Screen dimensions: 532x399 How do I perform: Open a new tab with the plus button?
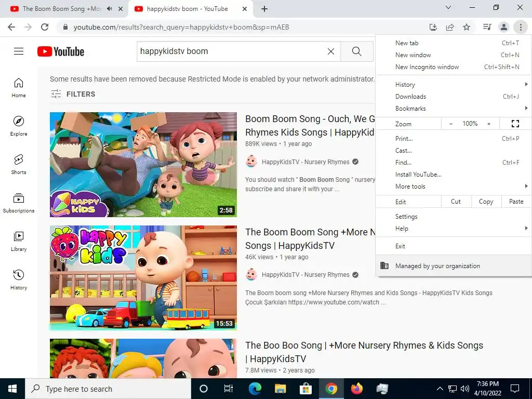pos(264,9)
